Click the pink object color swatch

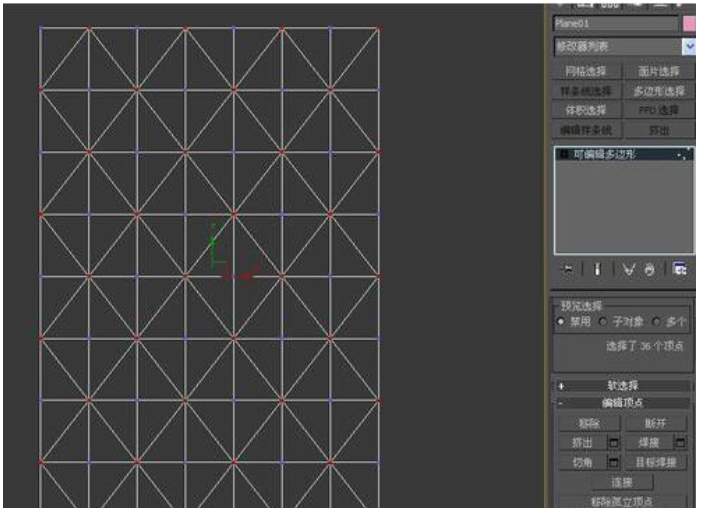click(x=689, y=23)
